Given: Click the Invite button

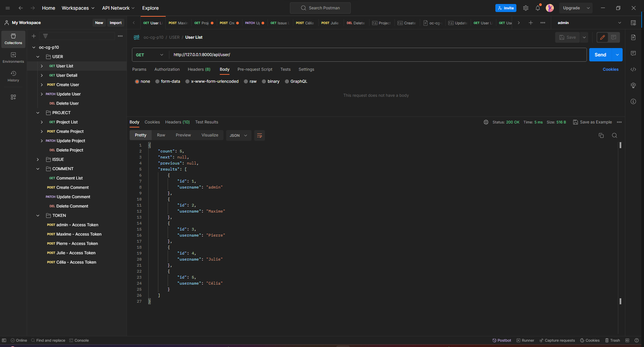Looking at the screenshot, I should pyautogui.click(x=506, y=8).
